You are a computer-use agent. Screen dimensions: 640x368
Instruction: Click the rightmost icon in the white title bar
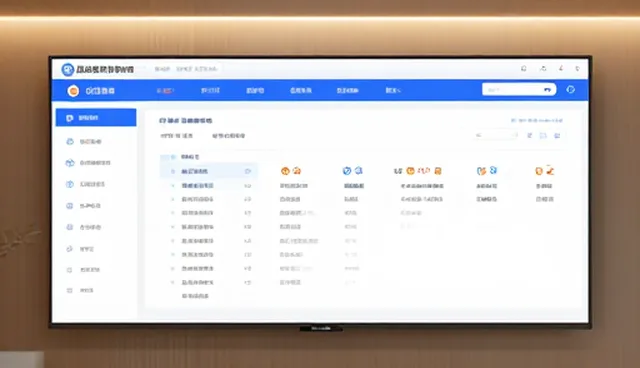(x=577, y=69)
